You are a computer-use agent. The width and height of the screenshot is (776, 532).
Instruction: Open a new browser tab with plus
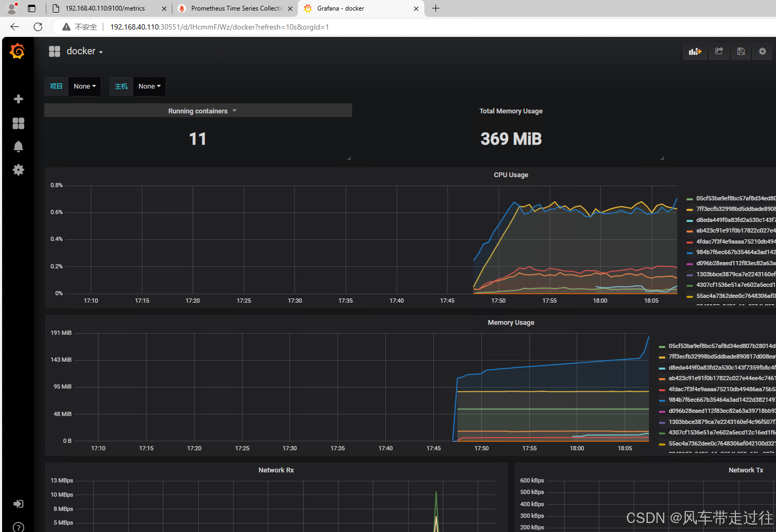click(x=435, y=8)
